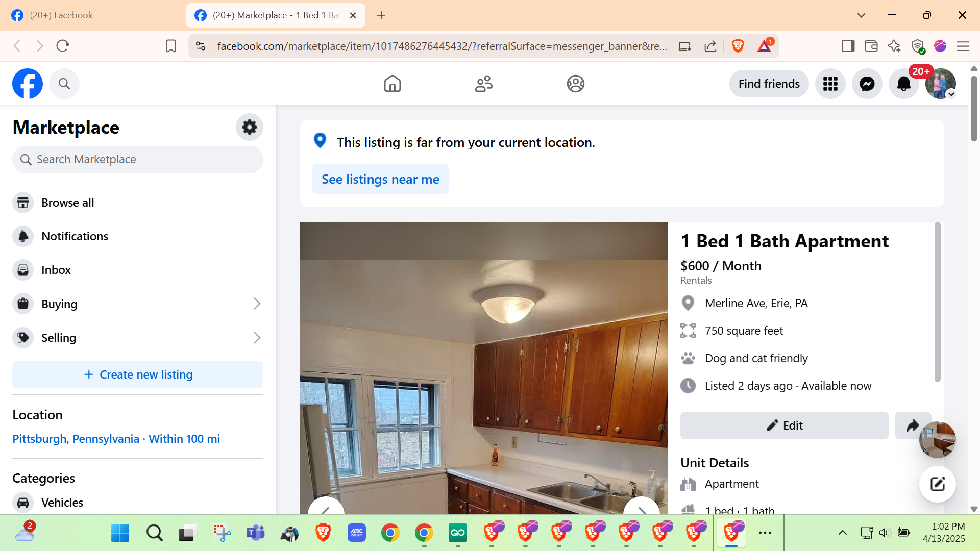Expand the Buying section chevron
The image size is (980, 551).
pyautogui.click(x=257, y=304)
